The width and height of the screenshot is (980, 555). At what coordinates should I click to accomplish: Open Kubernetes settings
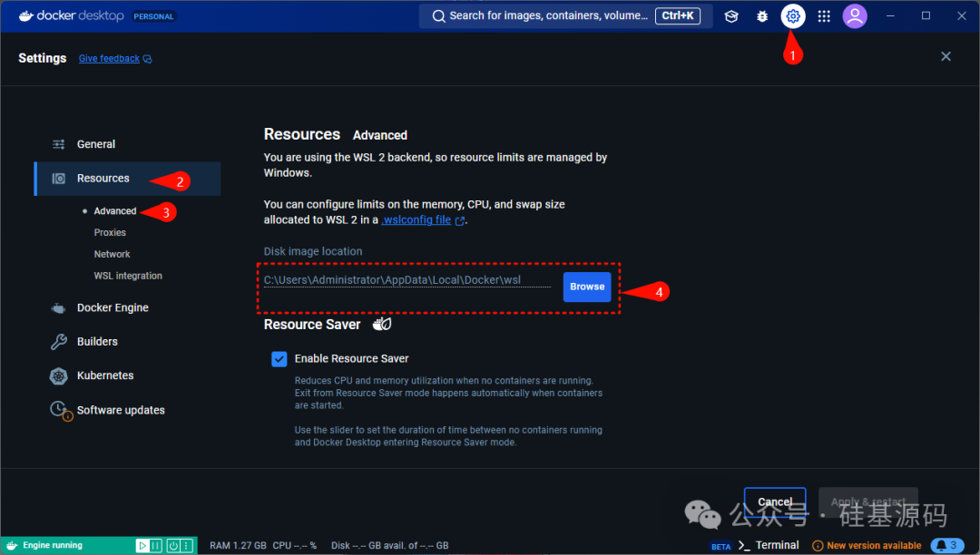click(105, 375)
